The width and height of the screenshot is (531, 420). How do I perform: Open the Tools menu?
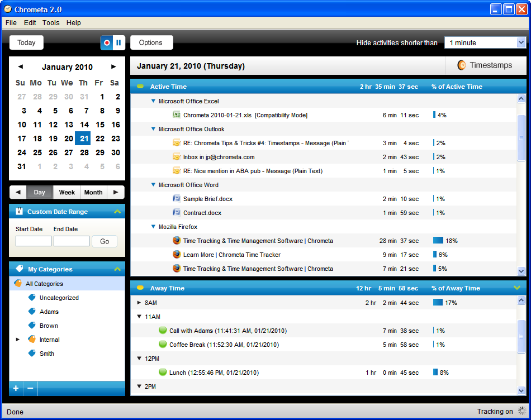pyautogui.click(x=51, y=23)
